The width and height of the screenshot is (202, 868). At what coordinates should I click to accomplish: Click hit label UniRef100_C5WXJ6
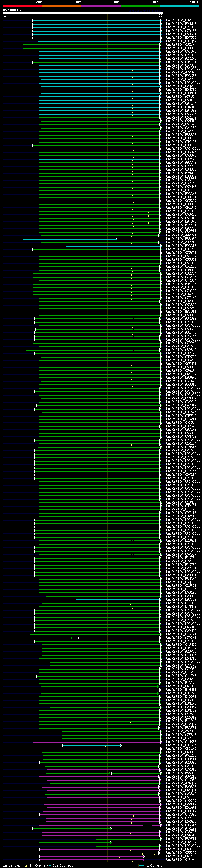pos(181,100)
